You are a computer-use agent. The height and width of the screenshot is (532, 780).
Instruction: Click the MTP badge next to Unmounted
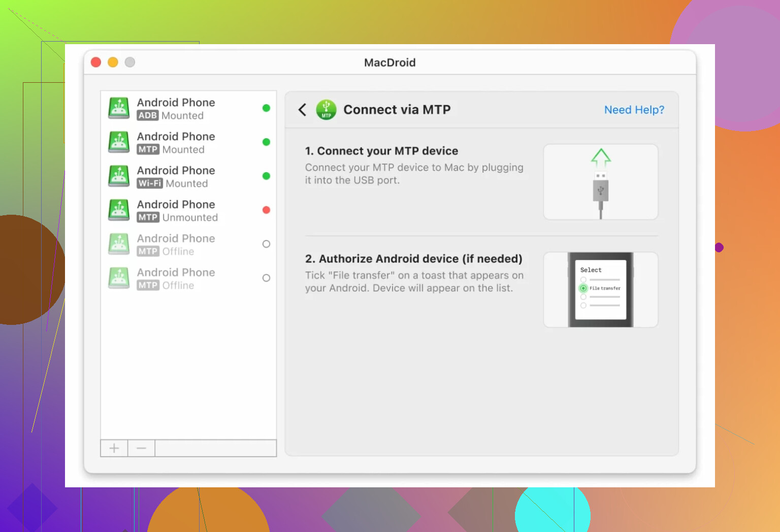coord(148,218)
